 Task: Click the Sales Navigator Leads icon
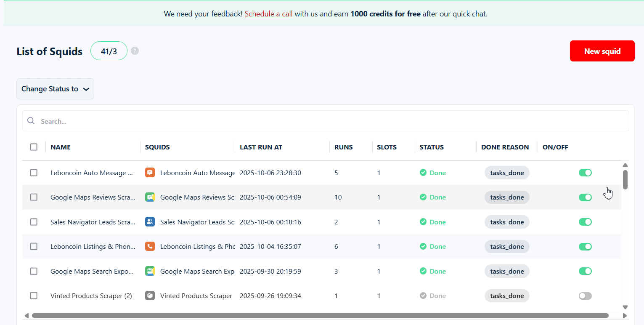[x=150, y=222]
